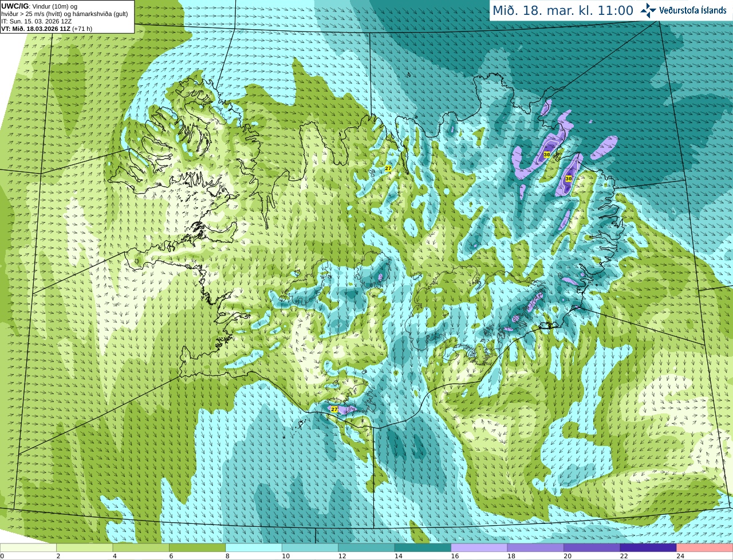Select the 18–20 m/s purple legend swatch
The image size is (733, 560).
(536, 547)
